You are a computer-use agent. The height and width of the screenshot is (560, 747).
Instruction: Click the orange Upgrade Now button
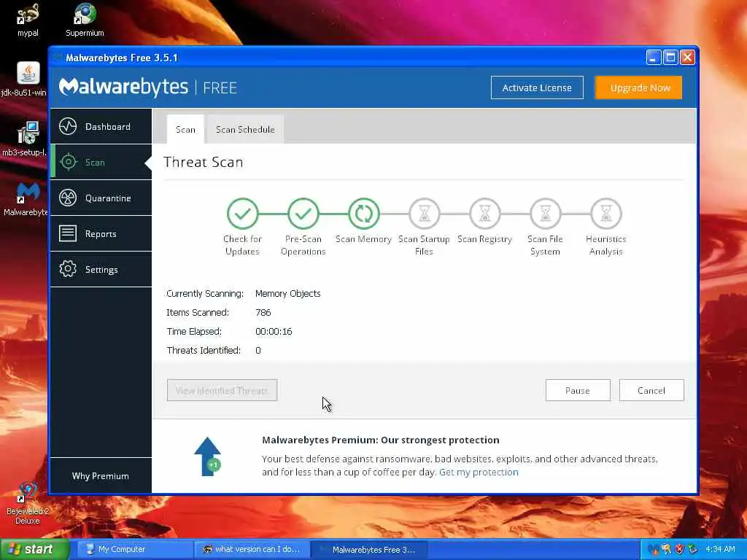[x=639, y=87]
